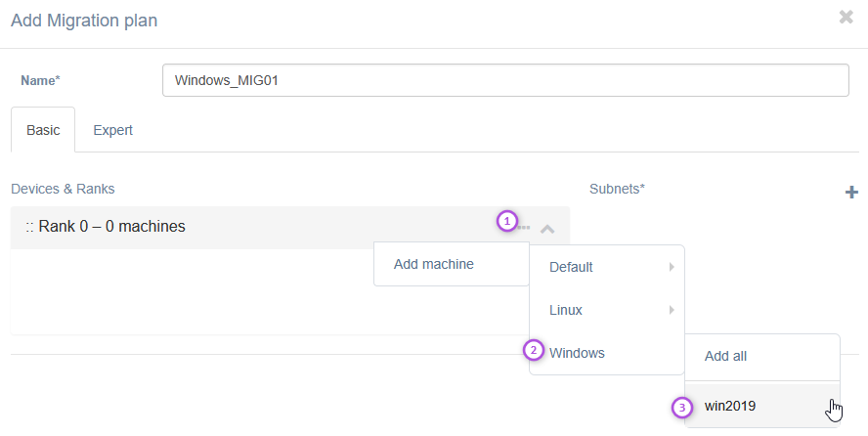The image size is (868, 436).
Task: Click the numbered step 1 marker
Action: [505, 221]
